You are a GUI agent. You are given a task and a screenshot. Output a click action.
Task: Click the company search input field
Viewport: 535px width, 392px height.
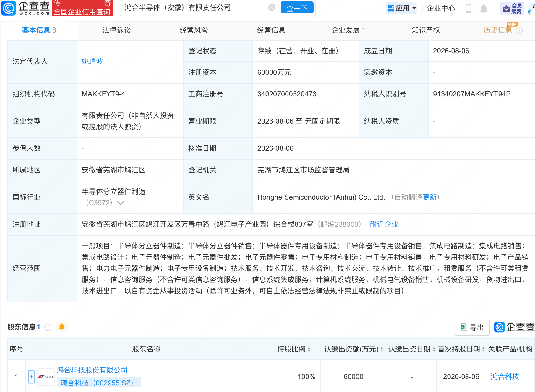point(195,8)
